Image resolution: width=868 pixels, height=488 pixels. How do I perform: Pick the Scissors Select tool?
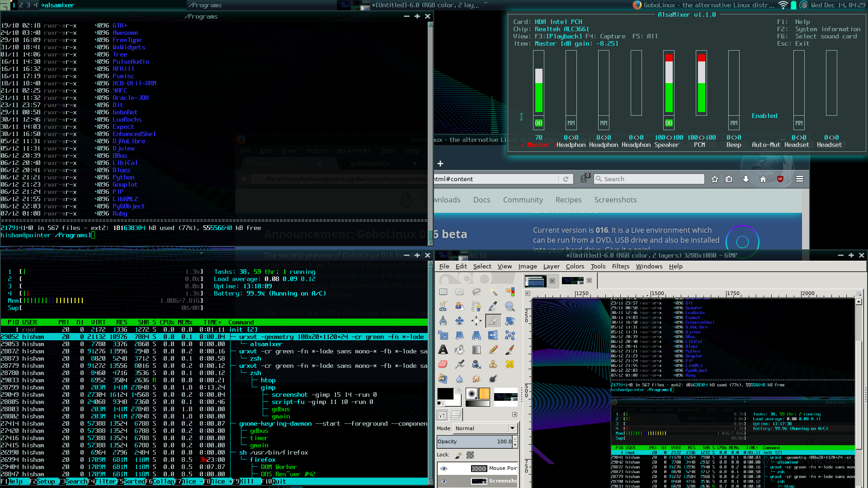tap(443, 306)
